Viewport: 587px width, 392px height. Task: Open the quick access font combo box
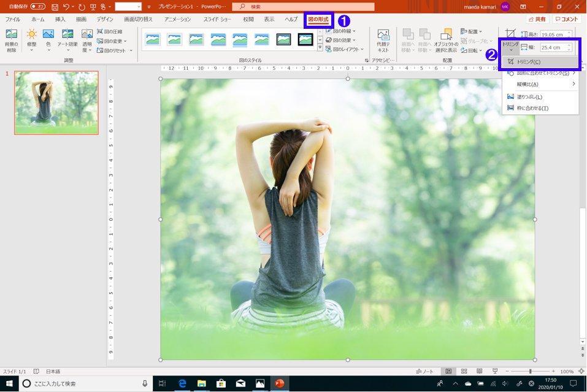tap(128, 7)
